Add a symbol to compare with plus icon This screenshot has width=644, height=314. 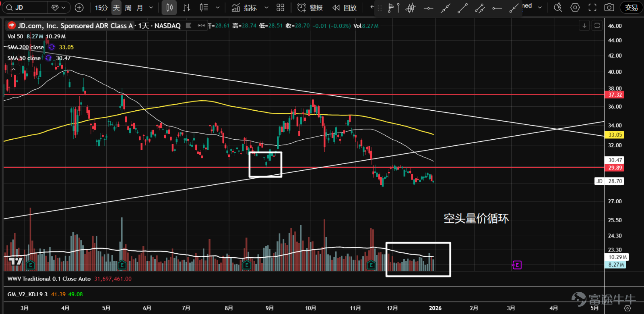(x=79, y=8)
